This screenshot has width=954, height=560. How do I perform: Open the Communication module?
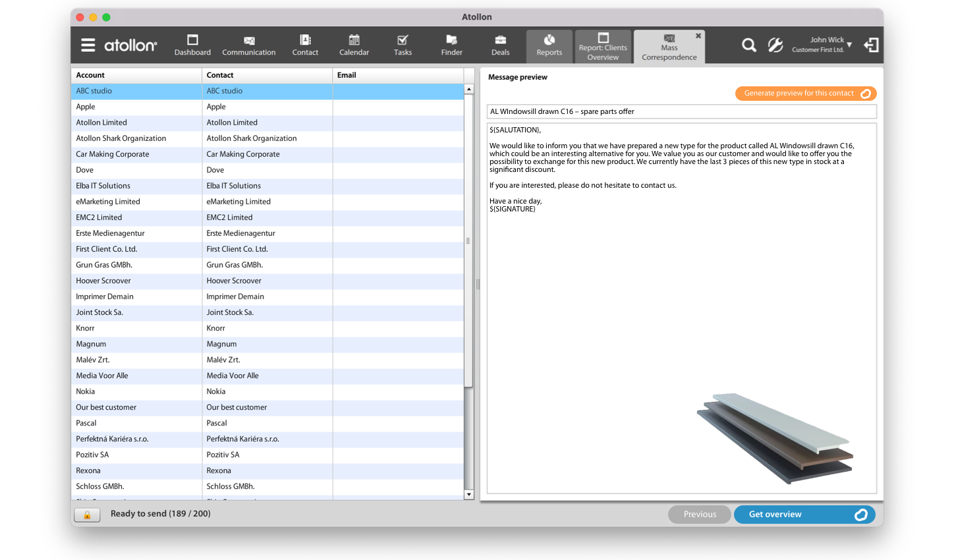248,45
